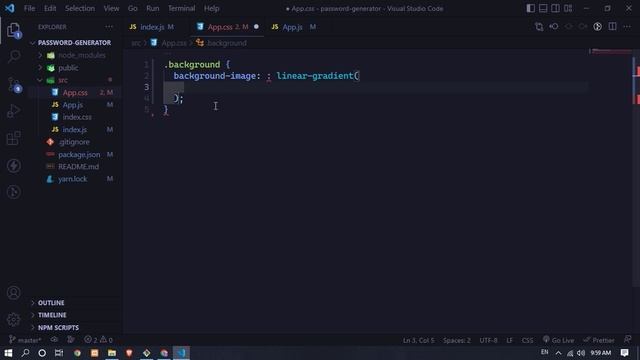Open README.md in the explorer tree

78,167
